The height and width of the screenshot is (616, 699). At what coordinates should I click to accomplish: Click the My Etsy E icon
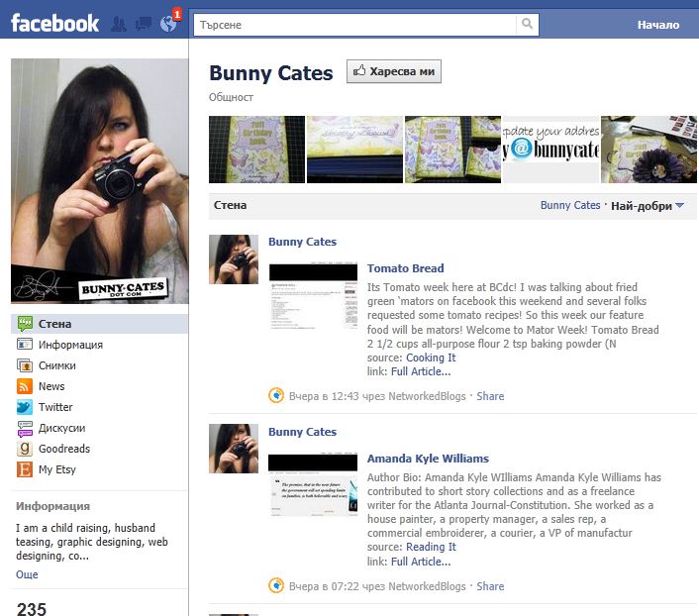pyautogui.click(x=25, y=469)
